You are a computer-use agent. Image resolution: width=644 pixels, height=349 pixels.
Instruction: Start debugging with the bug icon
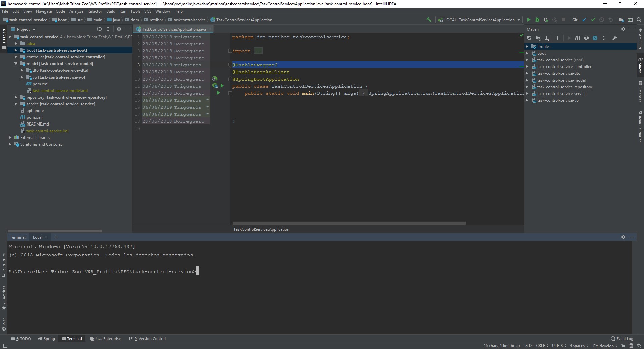[537, 20]
